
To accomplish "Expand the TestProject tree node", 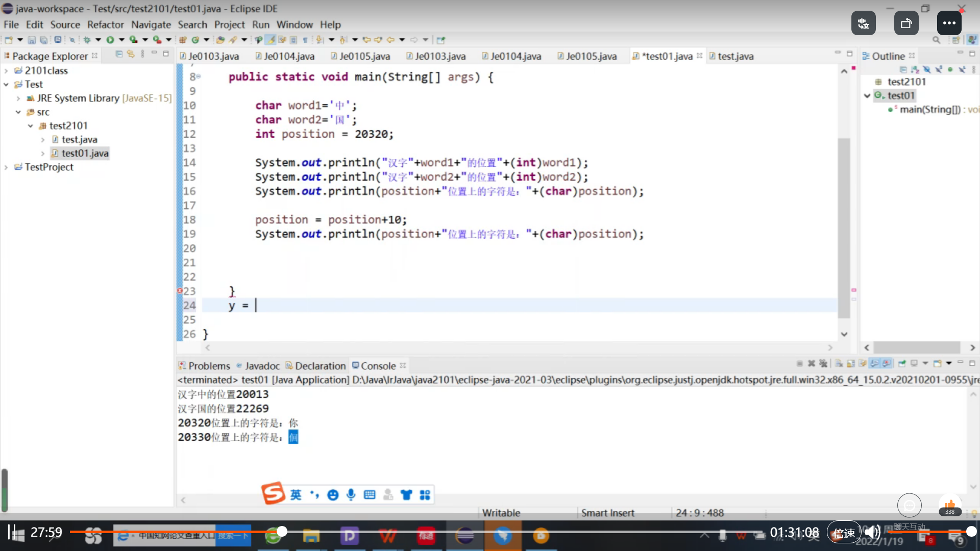I will coord(6,167).
